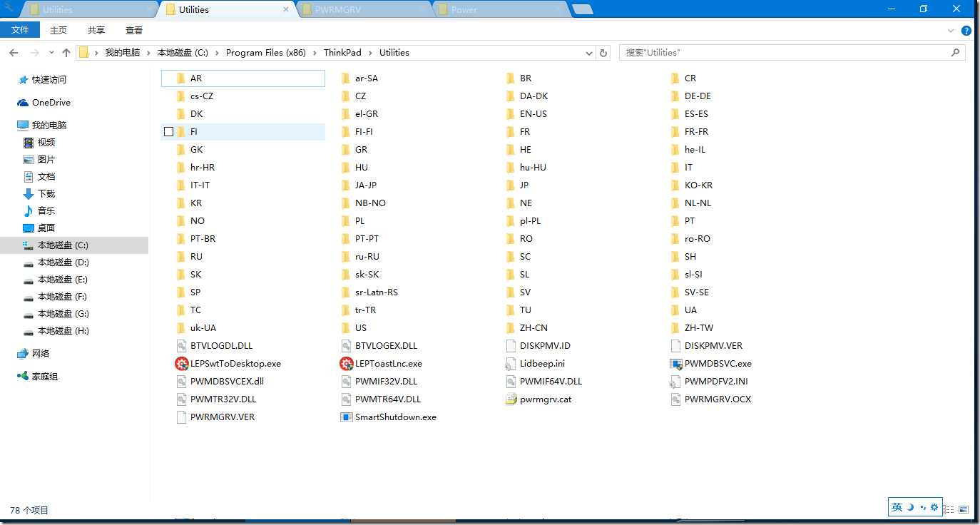Select the file PWMTR64V.DLL
980x525 pixels.
coord(388,399)
